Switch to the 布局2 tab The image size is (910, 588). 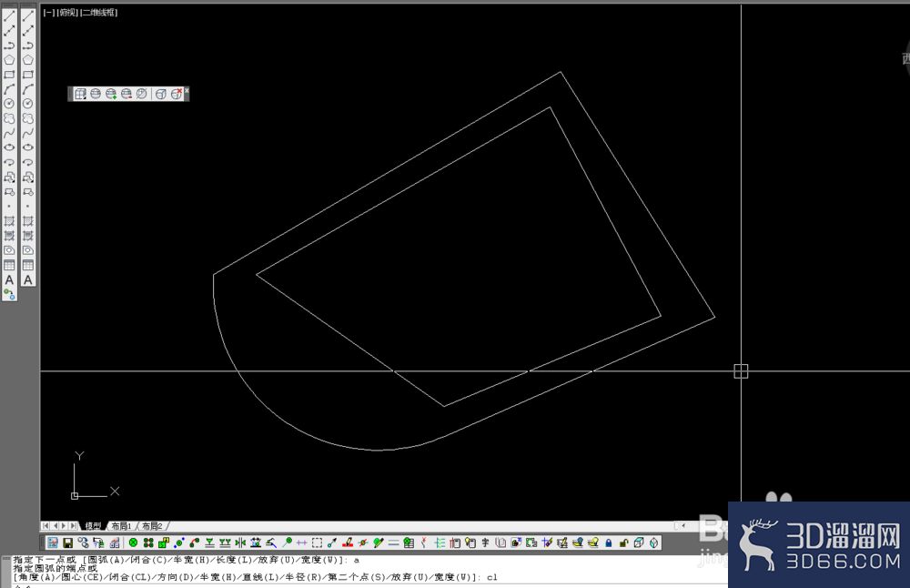pyautogui.click(x=152, y=526)
